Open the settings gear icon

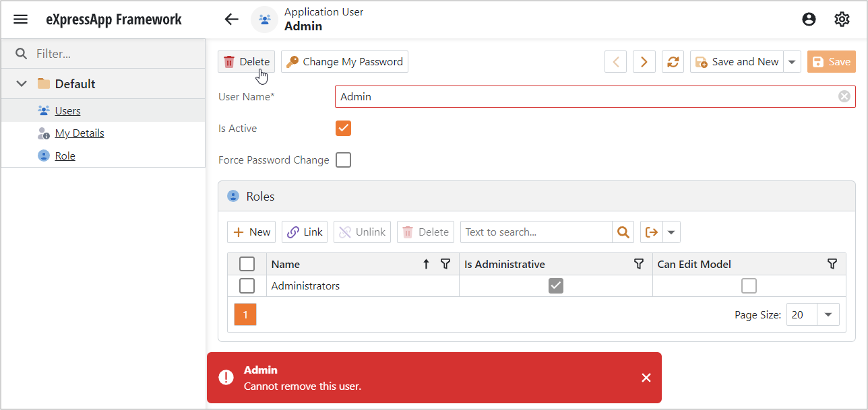point(842,19)
